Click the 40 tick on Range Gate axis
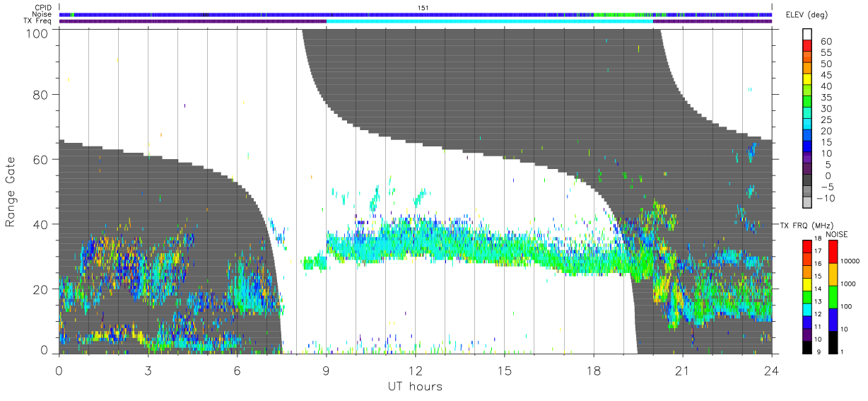Viewport: 868px width, 401px height. 40,224
